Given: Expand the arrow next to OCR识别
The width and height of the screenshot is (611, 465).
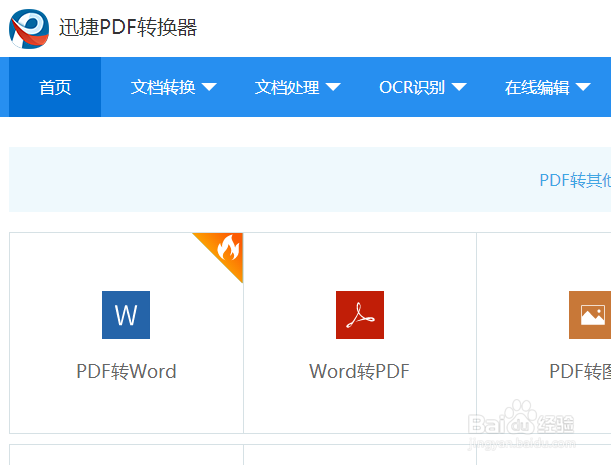Looking at the screenshot, I should (x=459, y=87).
